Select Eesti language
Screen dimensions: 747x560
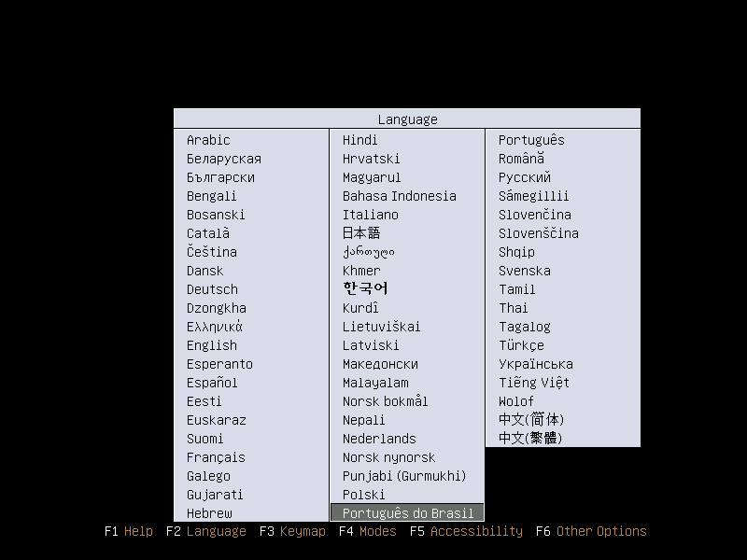(204, 401)
